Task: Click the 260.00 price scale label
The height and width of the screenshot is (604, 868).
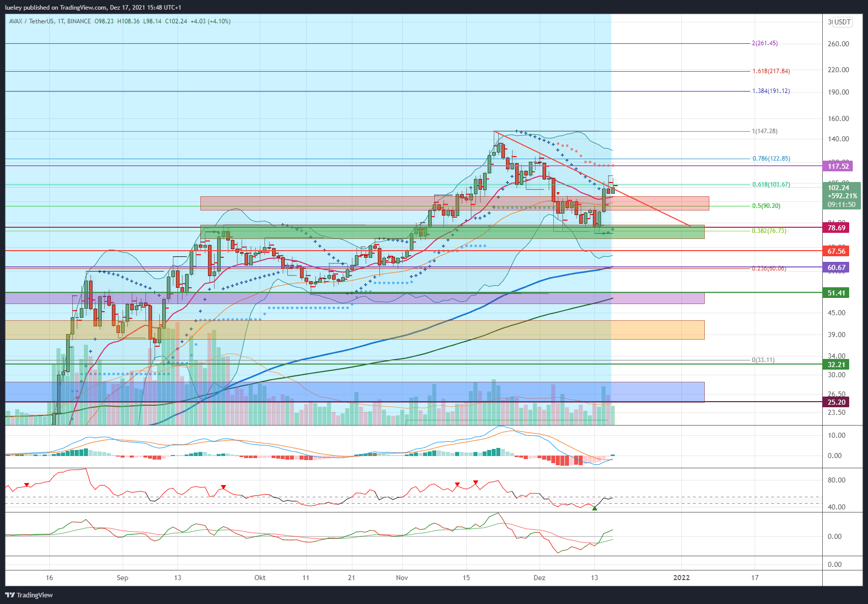Action: pyautogui.click(x=838, y=44)
